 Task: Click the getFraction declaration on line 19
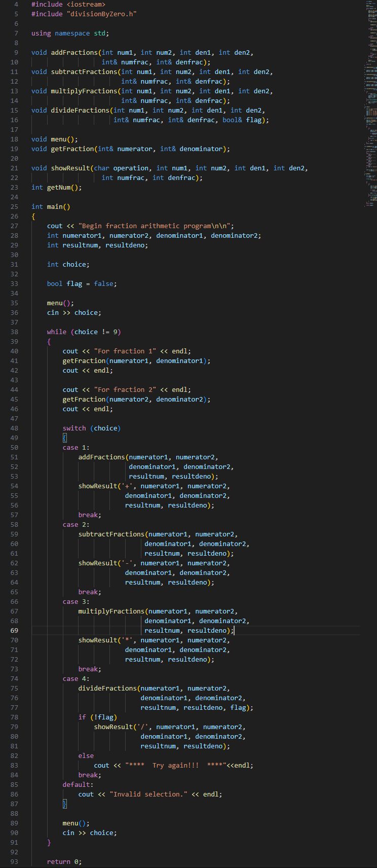[x=131, y=149]
